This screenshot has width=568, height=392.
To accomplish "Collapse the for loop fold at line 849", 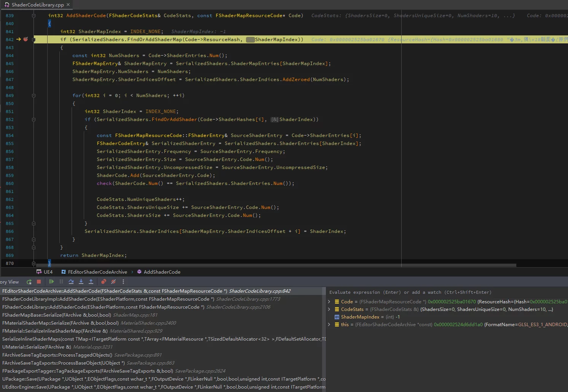I will [34, 96].
